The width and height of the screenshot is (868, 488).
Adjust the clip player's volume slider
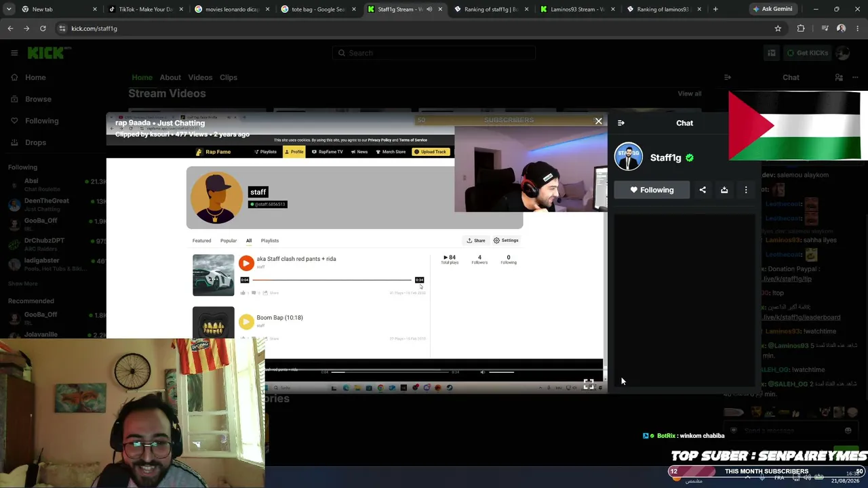(501, 371)
